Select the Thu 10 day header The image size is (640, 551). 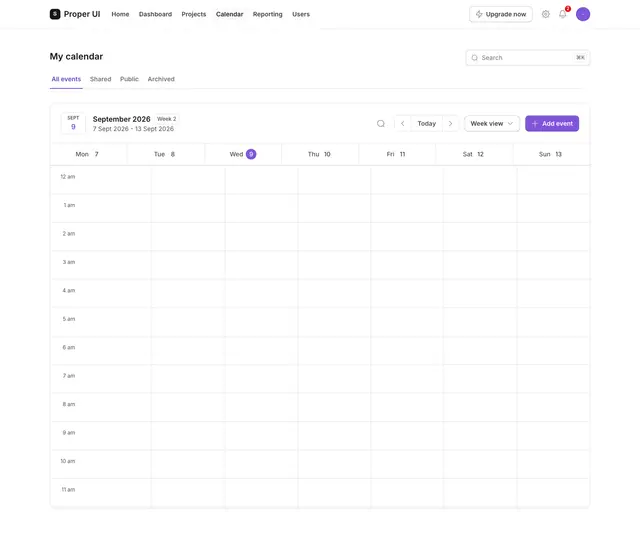[319, 154]
